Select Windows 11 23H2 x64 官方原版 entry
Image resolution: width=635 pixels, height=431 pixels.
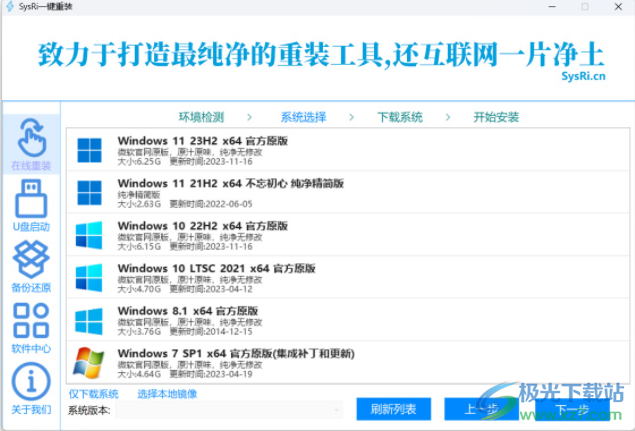click(x=348, y=150)
